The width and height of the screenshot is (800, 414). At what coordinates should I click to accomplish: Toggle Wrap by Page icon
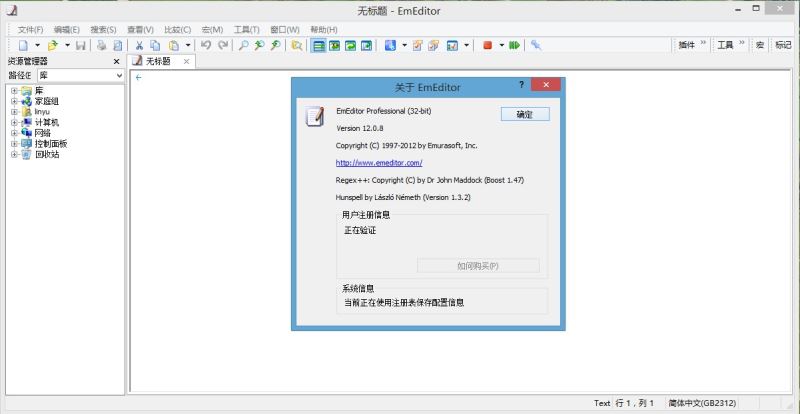tap(366, 45)
